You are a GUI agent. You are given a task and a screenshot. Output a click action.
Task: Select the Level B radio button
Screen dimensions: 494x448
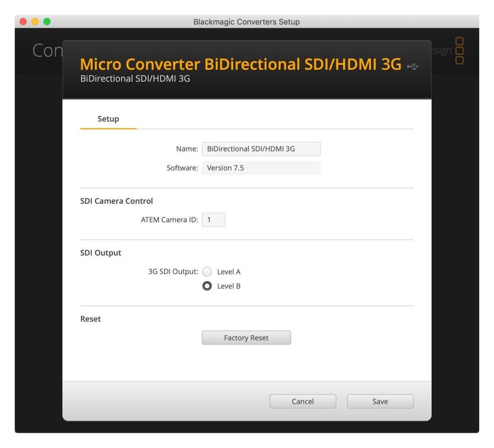point(207,286)
